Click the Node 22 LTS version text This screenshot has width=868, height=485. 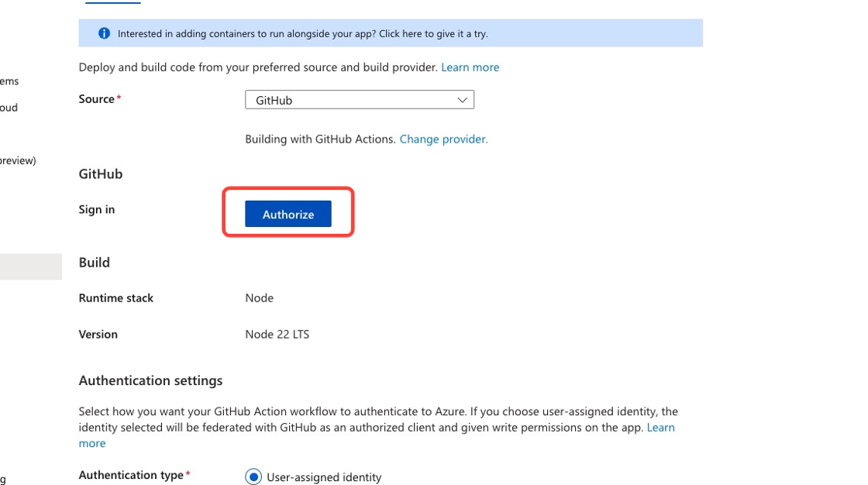click(277, 334)
